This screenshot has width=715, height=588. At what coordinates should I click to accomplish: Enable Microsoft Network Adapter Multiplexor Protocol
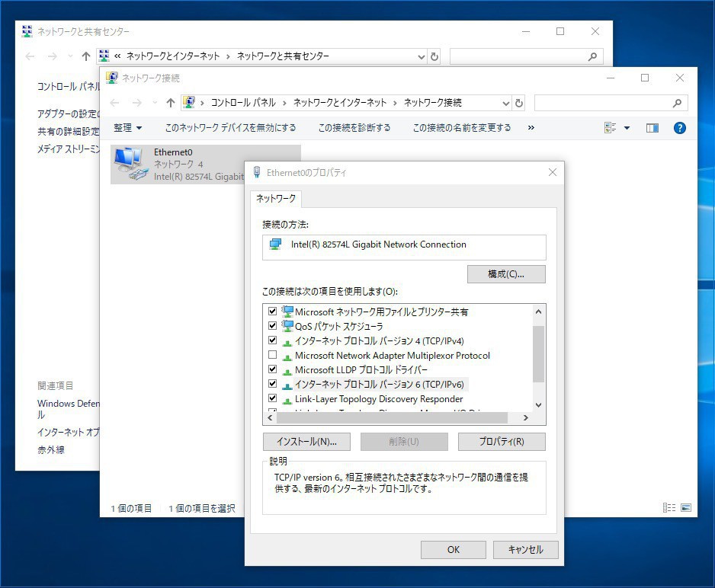click(272, 356)
